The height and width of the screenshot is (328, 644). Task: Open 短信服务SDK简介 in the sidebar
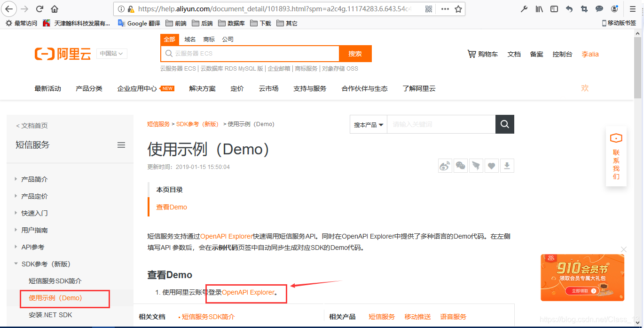[x=55, y=281]
